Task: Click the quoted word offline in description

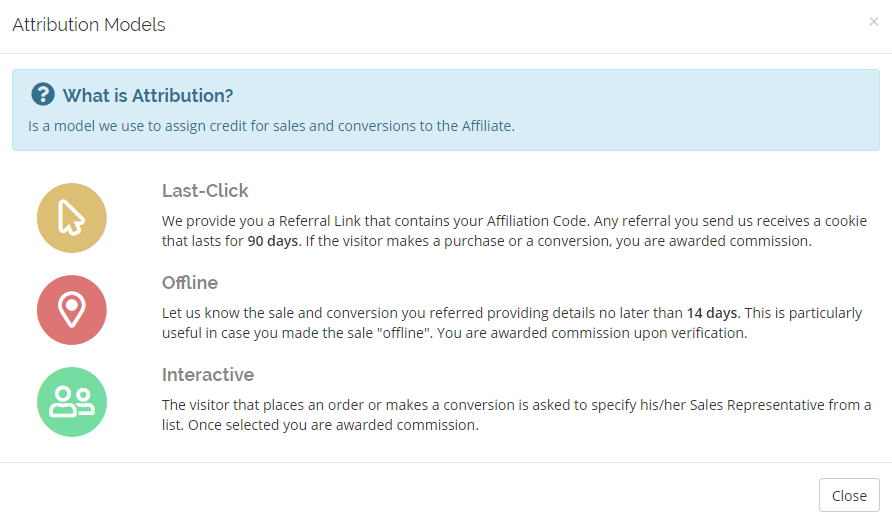Action: pyautogui.click(x=403, y=333)
